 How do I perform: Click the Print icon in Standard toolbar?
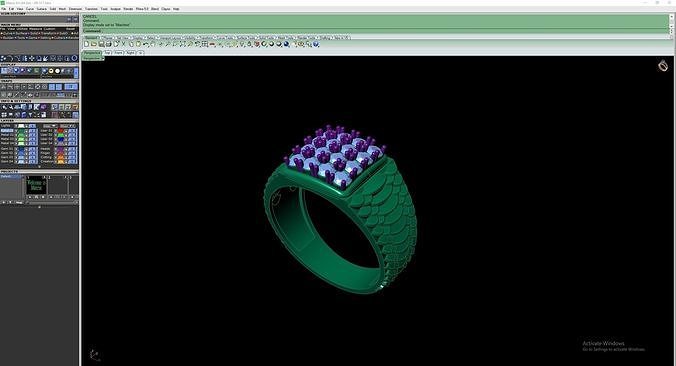(x=109, y=44)
